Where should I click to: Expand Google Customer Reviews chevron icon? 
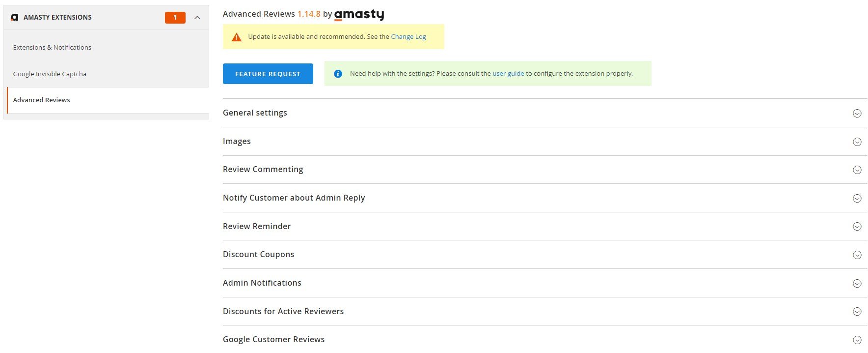coord(857,340)
